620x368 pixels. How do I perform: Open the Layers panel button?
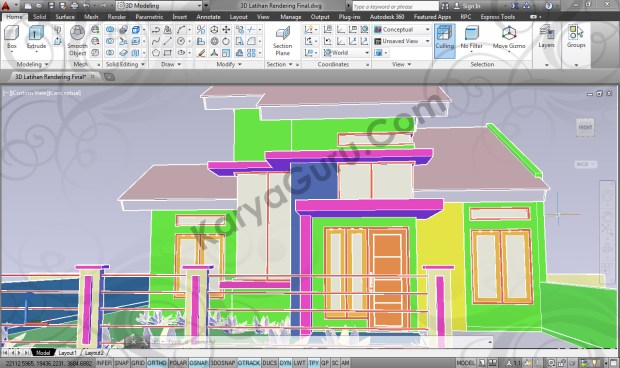click(x=546, y=36)
